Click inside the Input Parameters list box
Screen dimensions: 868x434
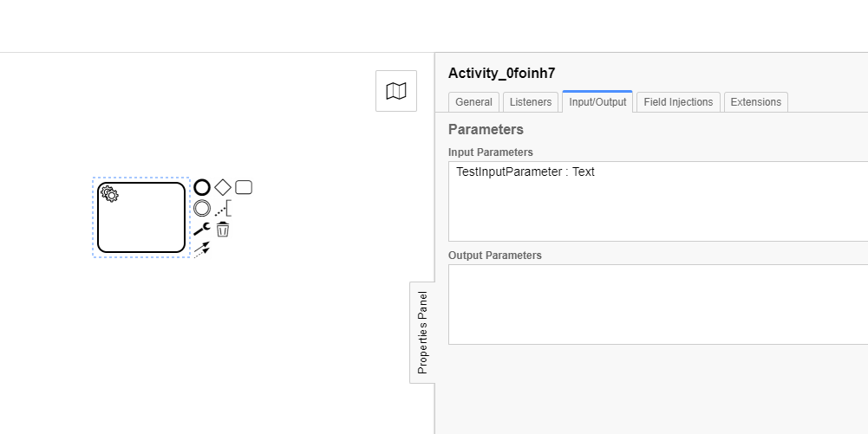658,201
